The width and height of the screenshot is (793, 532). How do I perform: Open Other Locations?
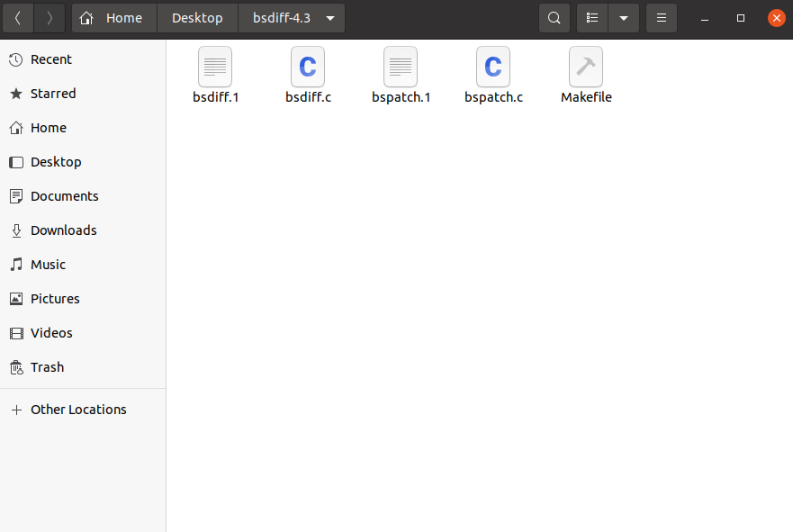[x=78, y=410]
